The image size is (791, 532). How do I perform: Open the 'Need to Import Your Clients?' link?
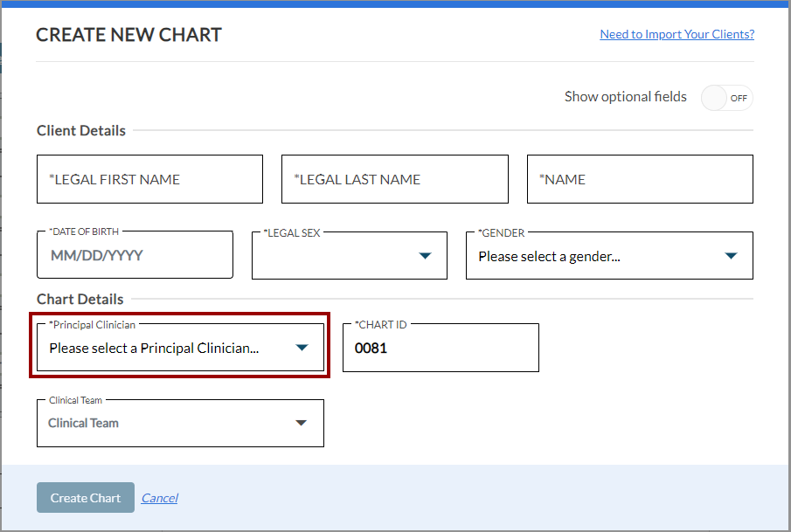[677, 34]
